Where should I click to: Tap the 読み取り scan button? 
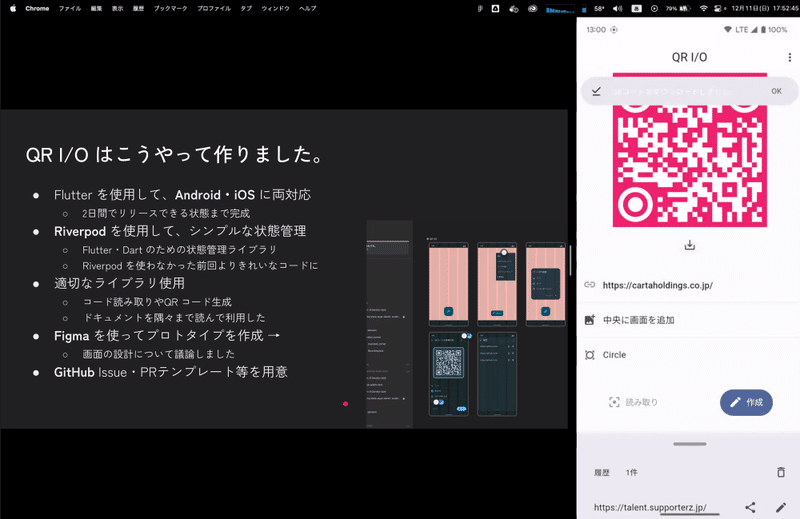[633, 402]
